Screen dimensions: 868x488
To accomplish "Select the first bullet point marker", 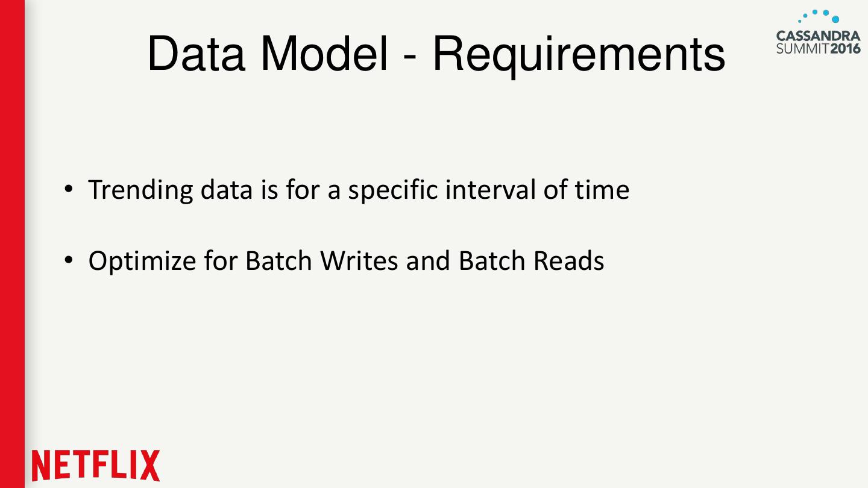I will 69,190.
